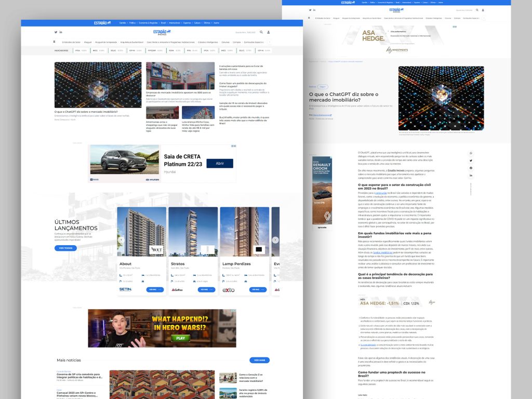The image size is (532, 399).
Task: Open the Geração Z mercado imobiliário story
Action: click(251, 378)
